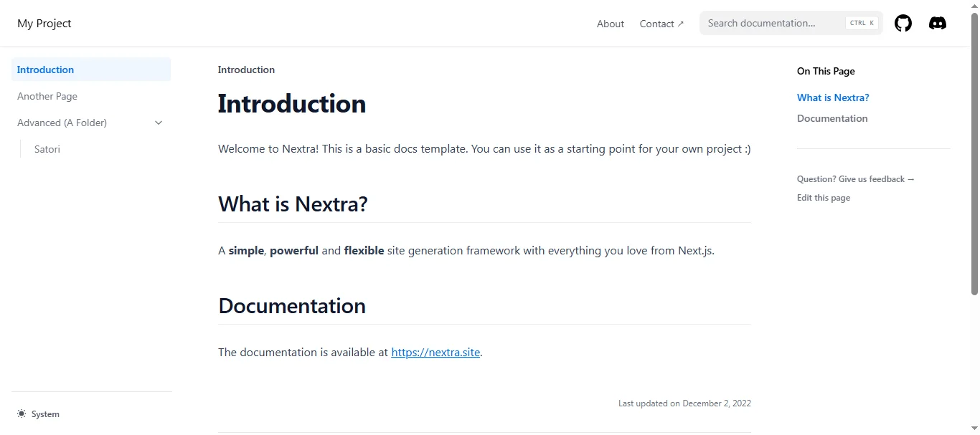Collapse the Advanced (A Folder) chevron
This screenshot has width=980, height=435.
[158, 123]
